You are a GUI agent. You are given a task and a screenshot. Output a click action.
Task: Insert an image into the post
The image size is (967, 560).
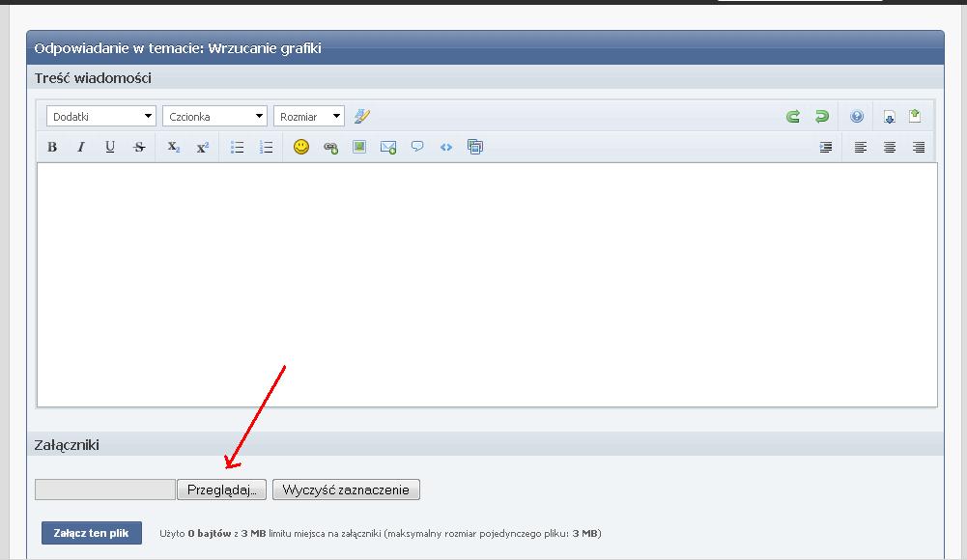(359, 148)
